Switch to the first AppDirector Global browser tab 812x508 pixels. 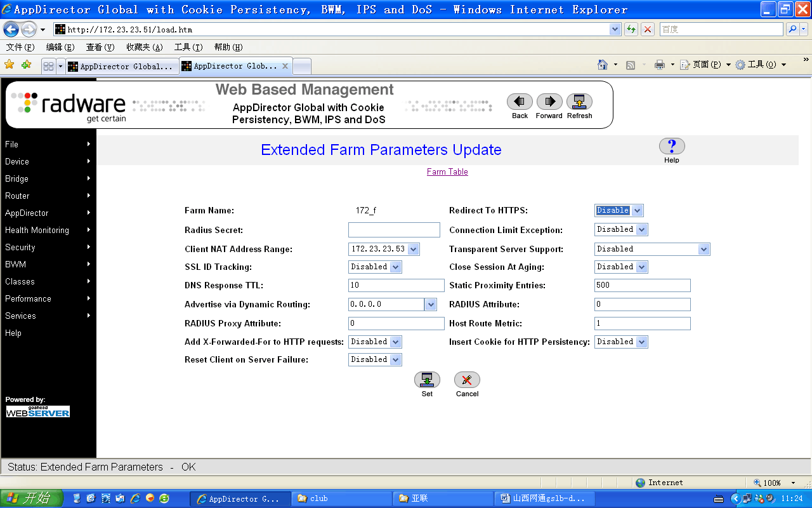tap(121, 66)
